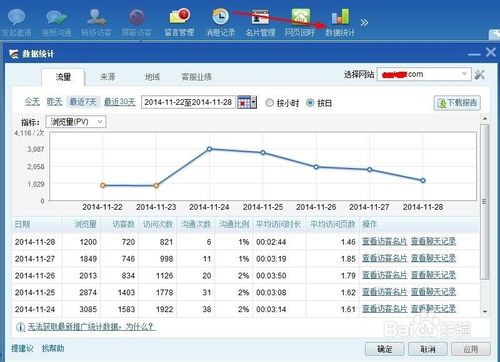View 查看访客名片 for 2014-11-24
The width and height of the screenshot is (500, 362).
click(x=385, y=309)
